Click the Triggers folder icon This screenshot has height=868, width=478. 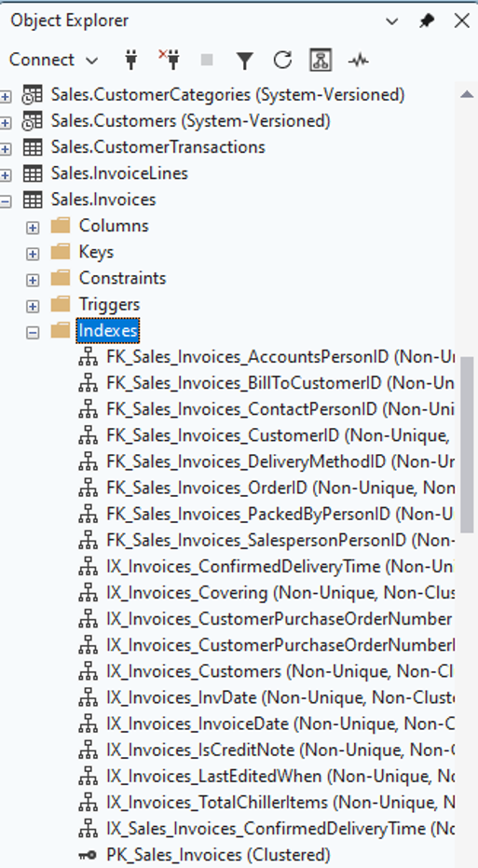coord(61,304)
